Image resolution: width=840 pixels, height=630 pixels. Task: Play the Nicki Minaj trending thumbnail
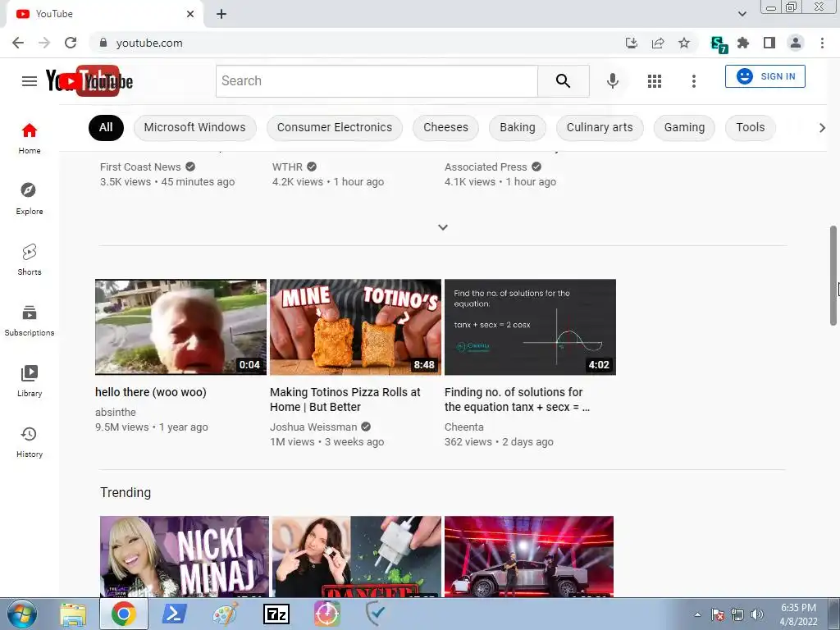(185, 557)
